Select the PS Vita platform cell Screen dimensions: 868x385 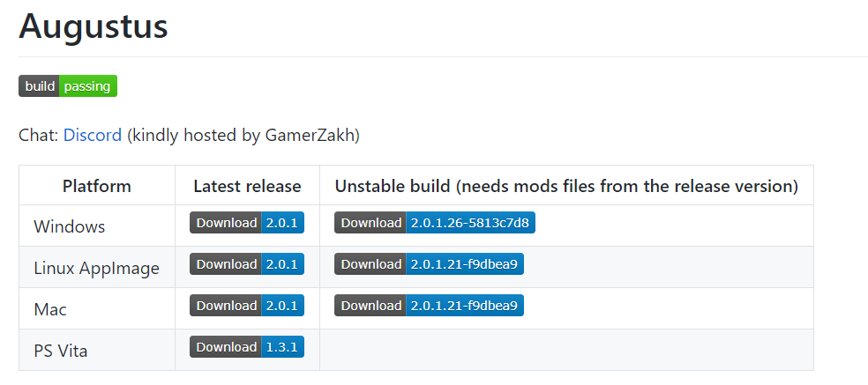click(61, 351)
